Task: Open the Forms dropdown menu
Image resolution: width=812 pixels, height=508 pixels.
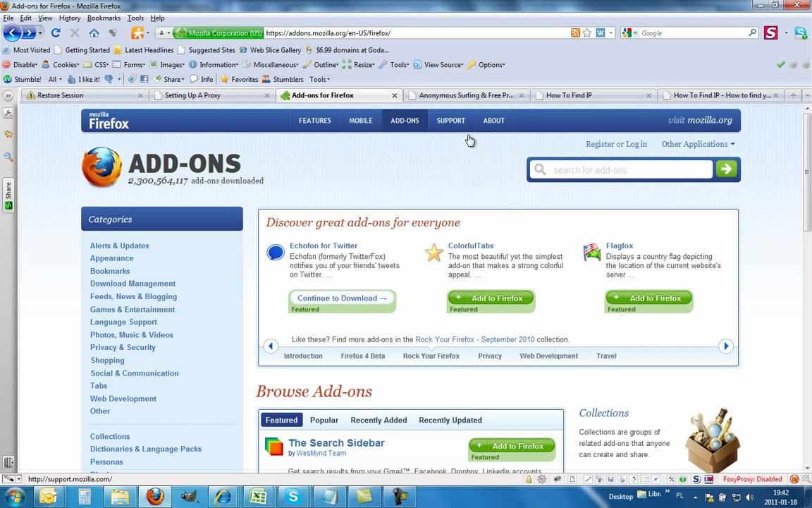Action: (x=129, y=65)
